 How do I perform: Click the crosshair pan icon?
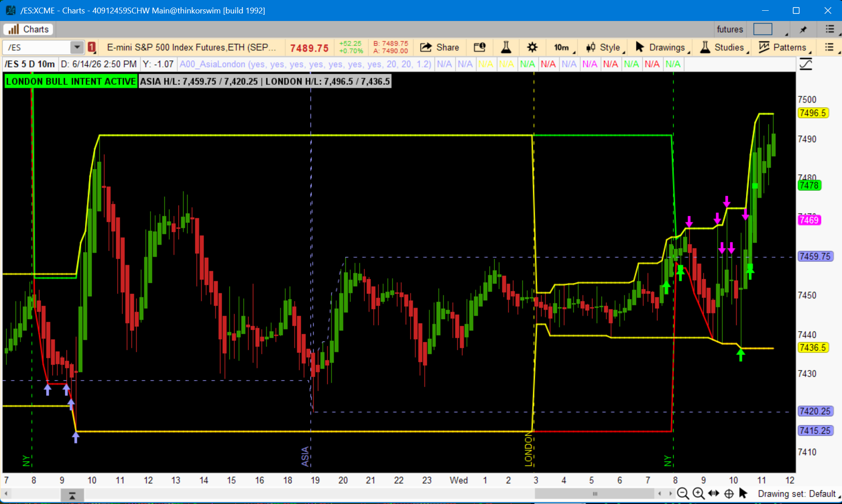[x=729, y=494]
